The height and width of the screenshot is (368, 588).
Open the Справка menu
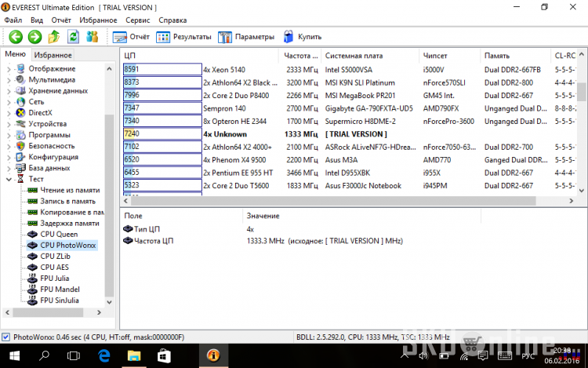172,20
